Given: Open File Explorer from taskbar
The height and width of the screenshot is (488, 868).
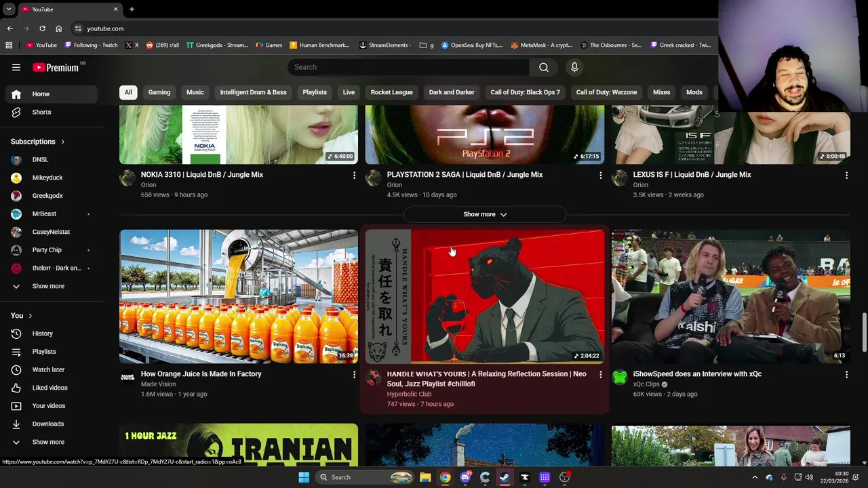Looking at the screenshot, I should tap(425, 477).
